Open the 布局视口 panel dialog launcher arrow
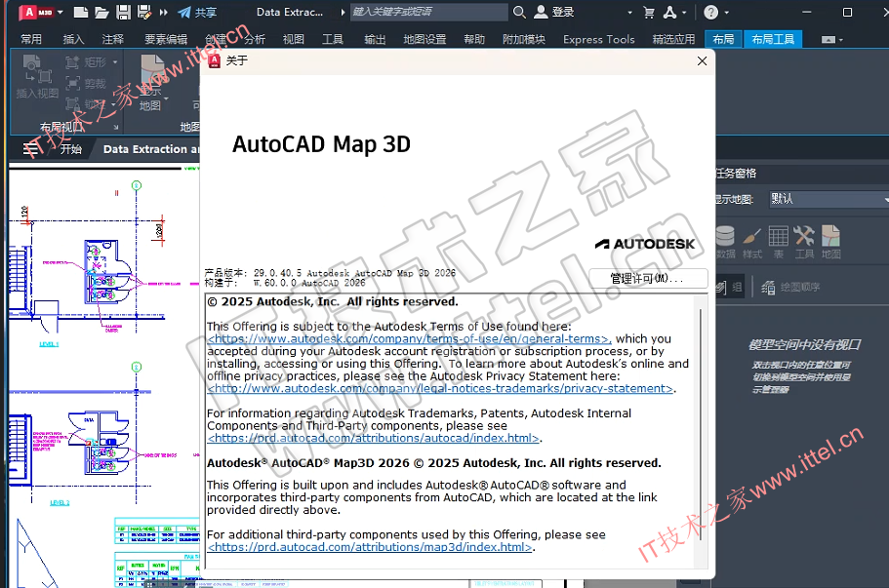Viewport: 889px width, 588px height. coord(116,127)
